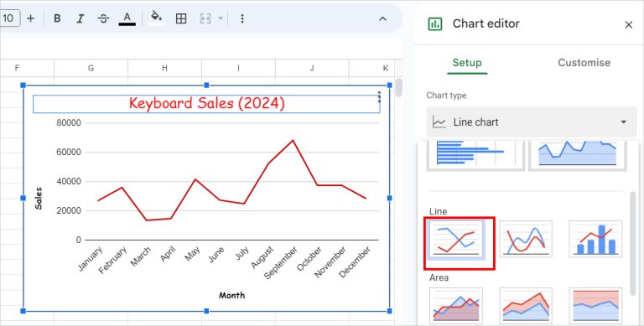
Task: Click the Chart editor green icon
Action: [x=435, y=23]
